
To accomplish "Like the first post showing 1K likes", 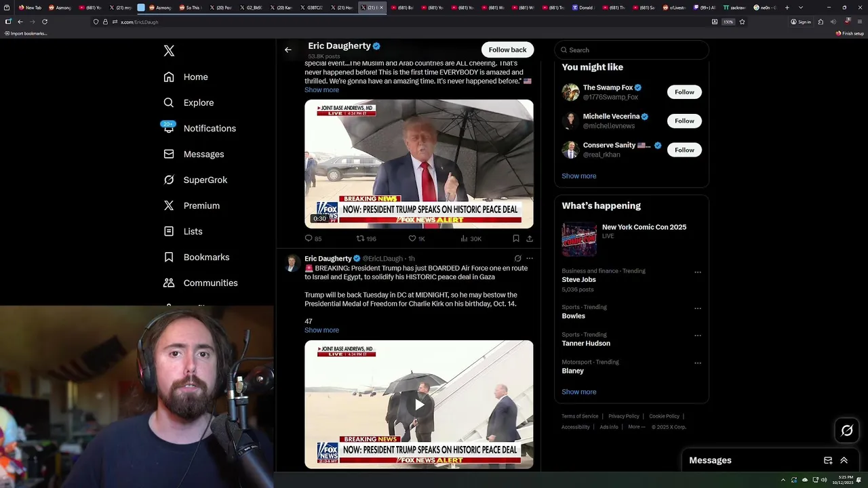I will [x=416, y=239].
